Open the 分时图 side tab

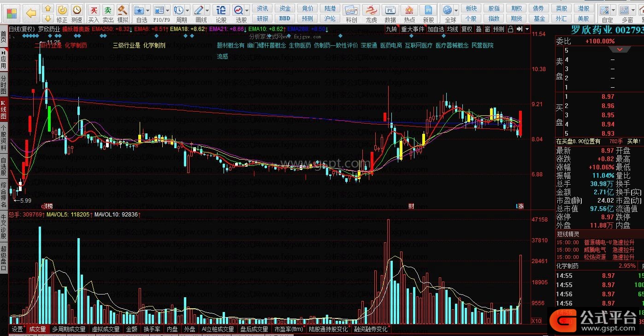pyautogui.click(x=4, y=84)
